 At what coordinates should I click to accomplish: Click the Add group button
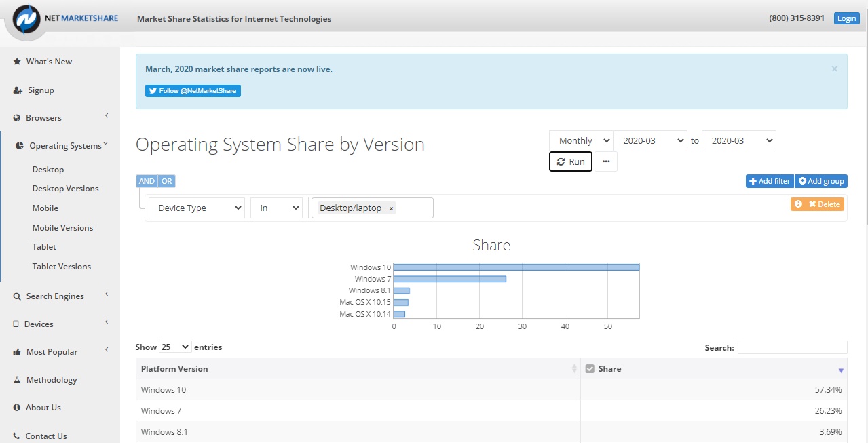[821, 181]
